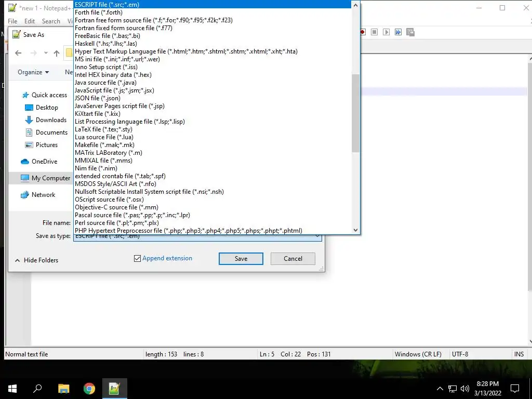Select KiXtart file (*.kix)
This screenshot has height=399, width=532.
tap(212, 114)
